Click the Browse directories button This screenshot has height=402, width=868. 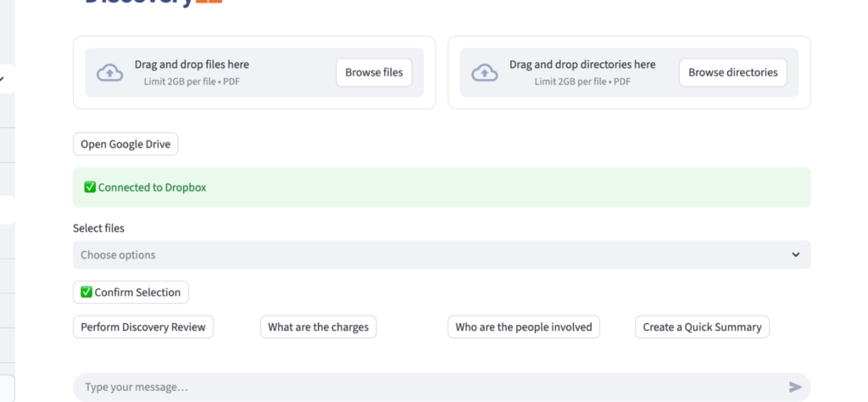pyautogui.click(x=732, y=73)
